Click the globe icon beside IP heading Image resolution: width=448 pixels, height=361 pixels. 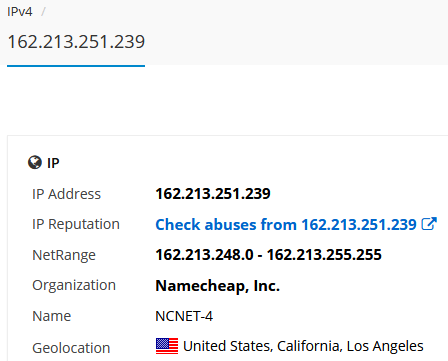pos(35,163)
